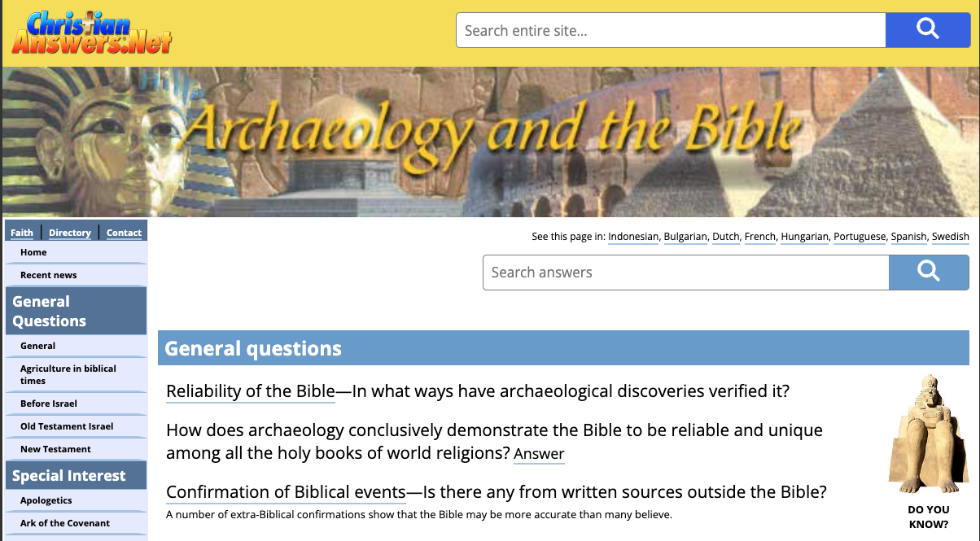Open the 'Reliability of the Bible' link
The height and width of the screenshot is (541, 980).
point(251,391)
